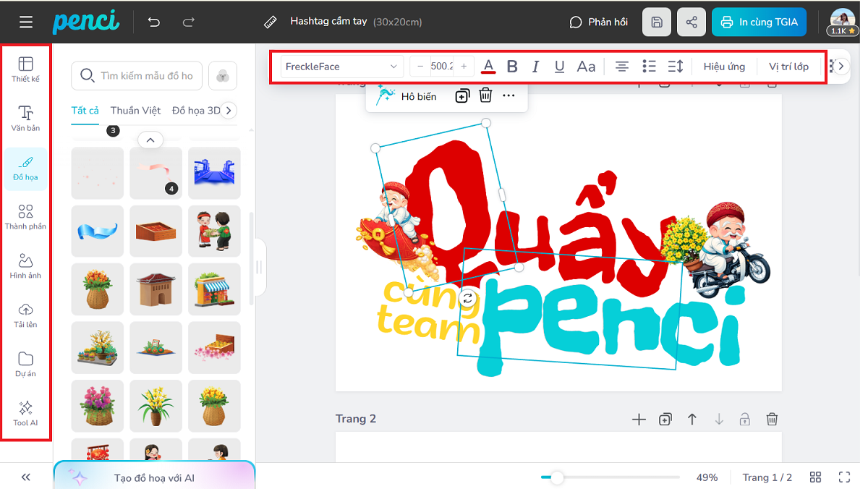Viewport: 868px width, 489px height.
Task: Select the Tất cả tab
Action: (85, 111)
